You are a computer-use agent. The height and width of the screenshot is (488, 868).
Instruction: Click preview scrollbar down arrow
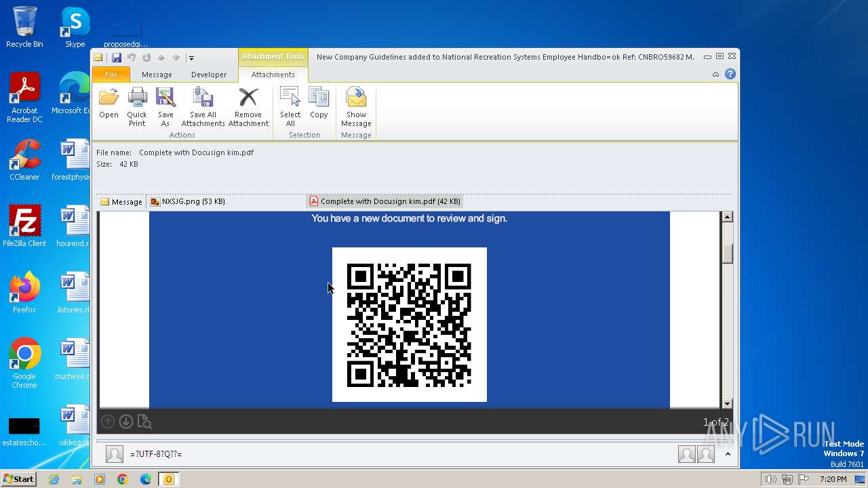(x=727, y=403)
